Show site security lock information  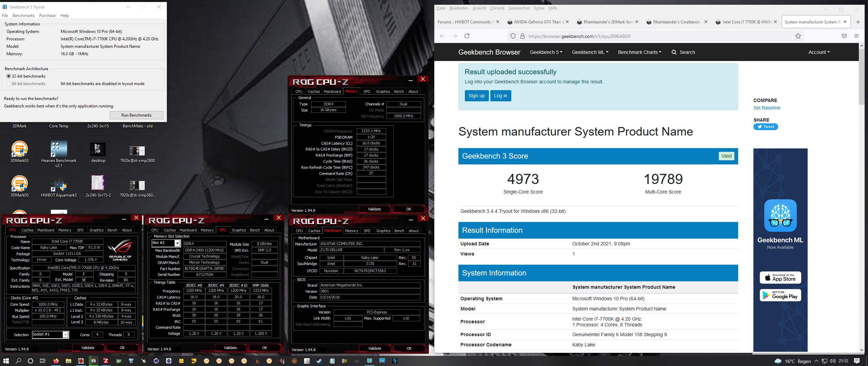point(522,36)
